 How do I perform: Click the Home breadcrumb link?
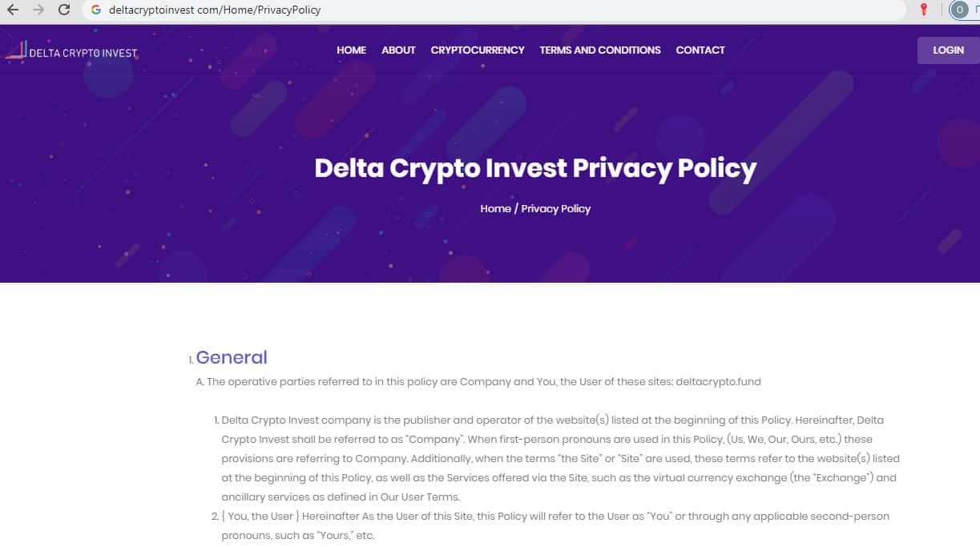495,208
